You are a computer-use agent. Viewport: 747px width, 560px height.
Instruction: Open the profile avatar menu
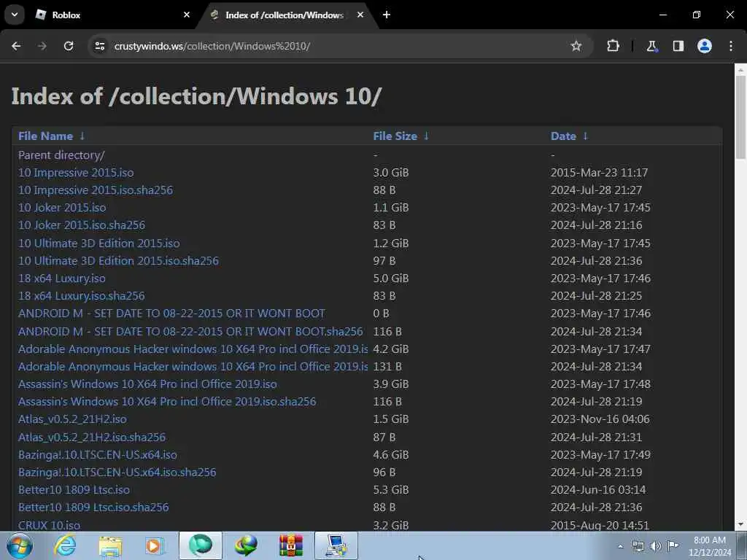click(x=705, y=46)
